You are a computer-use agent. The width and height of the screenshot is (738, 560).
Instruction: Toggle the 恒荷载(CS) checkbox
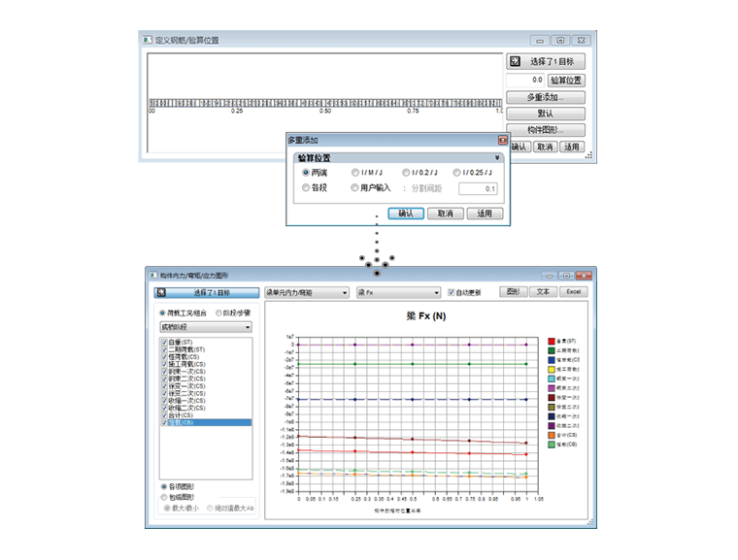[x=164, y=357]
